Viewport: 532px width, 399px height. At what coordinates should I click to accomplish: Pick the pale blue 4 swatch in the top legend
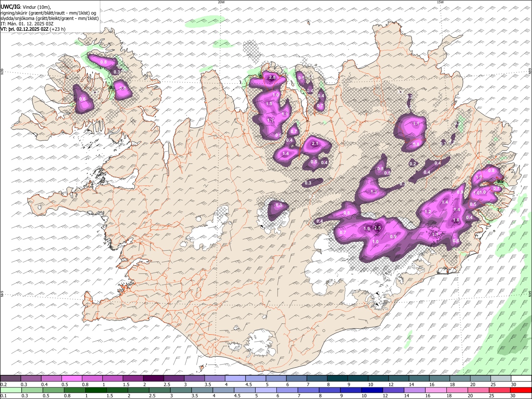pyautogui.click(x=235, y=379)
